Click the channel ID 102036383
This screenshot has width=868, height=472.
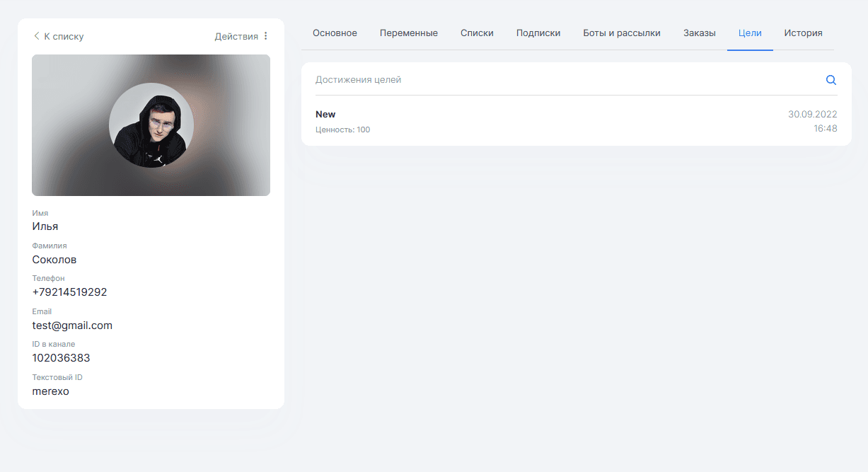coord(61,358)
